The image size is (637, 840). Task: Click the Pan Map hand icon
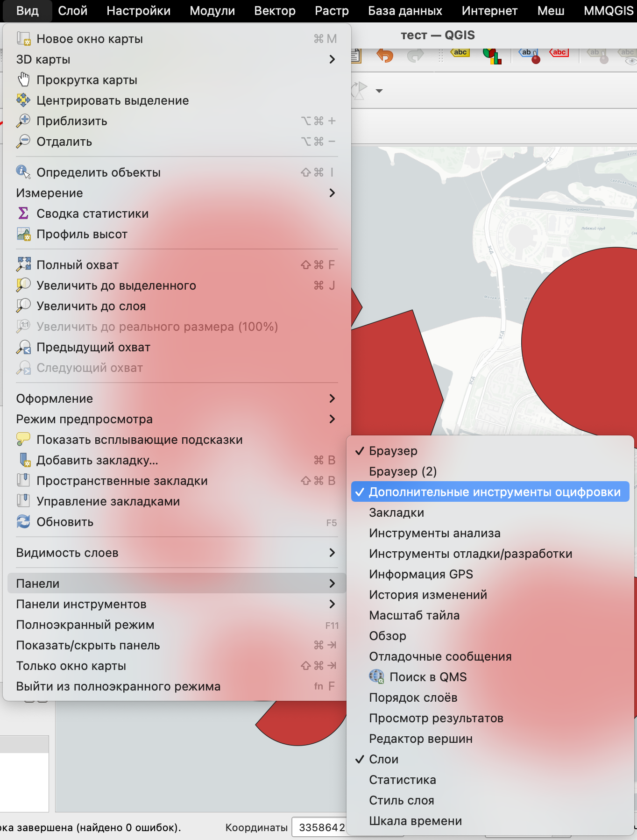click(23, 80)
